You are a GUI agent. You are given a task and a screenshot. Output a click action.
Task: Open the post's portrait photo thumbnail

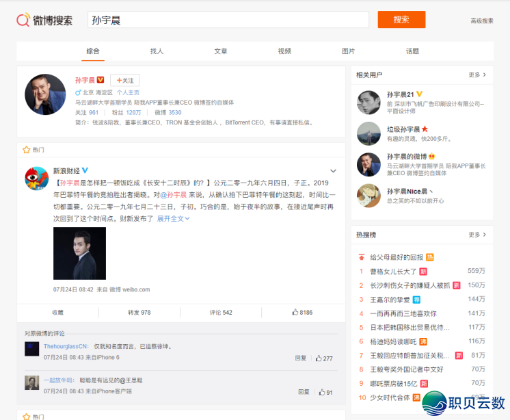click(80, 253)
